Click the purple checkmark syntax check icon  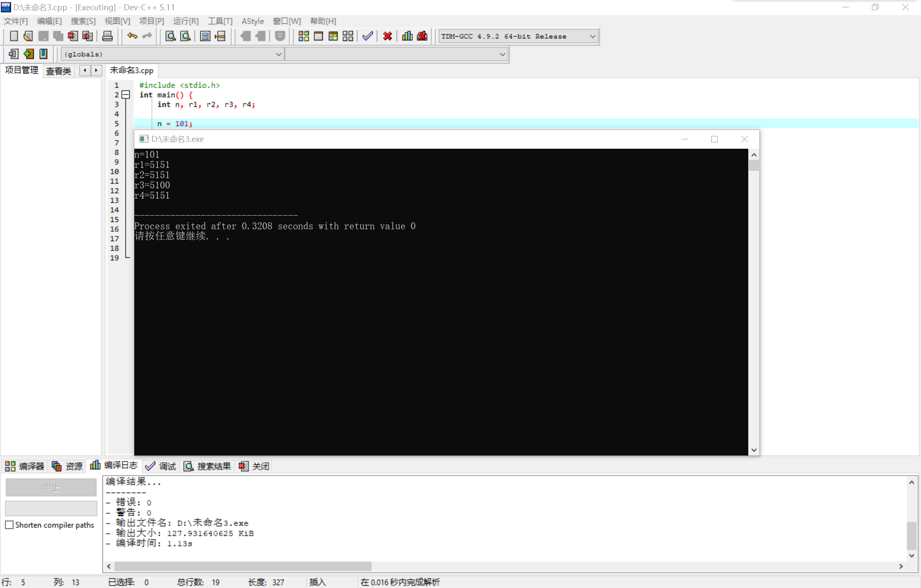pos(368,36)
